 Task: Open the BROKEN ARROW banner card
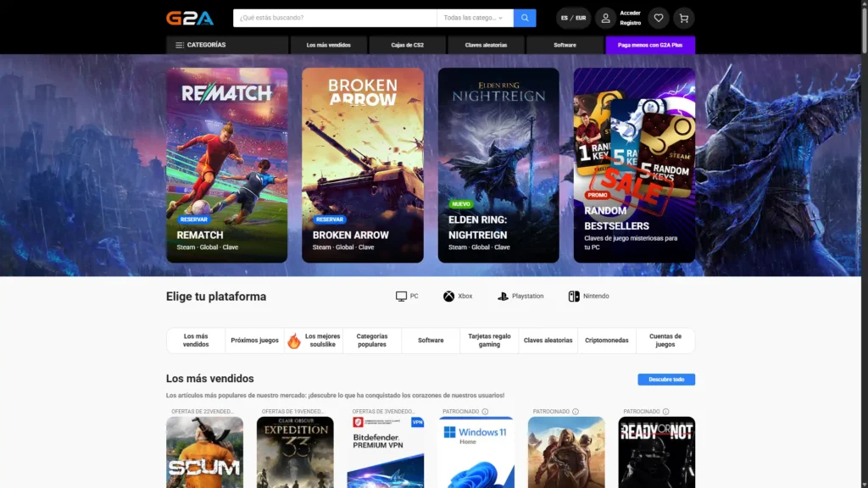tap(363, 165)
